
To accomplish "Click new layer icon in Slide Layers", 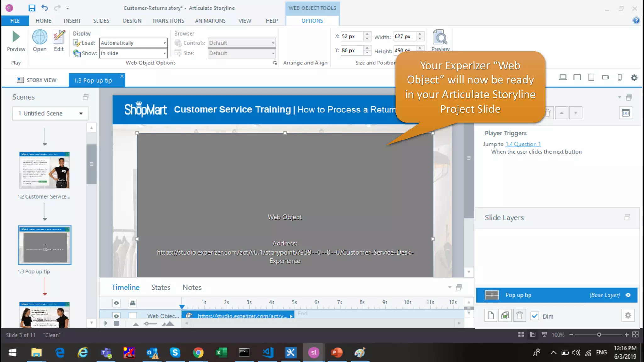I will coord(491,315).
